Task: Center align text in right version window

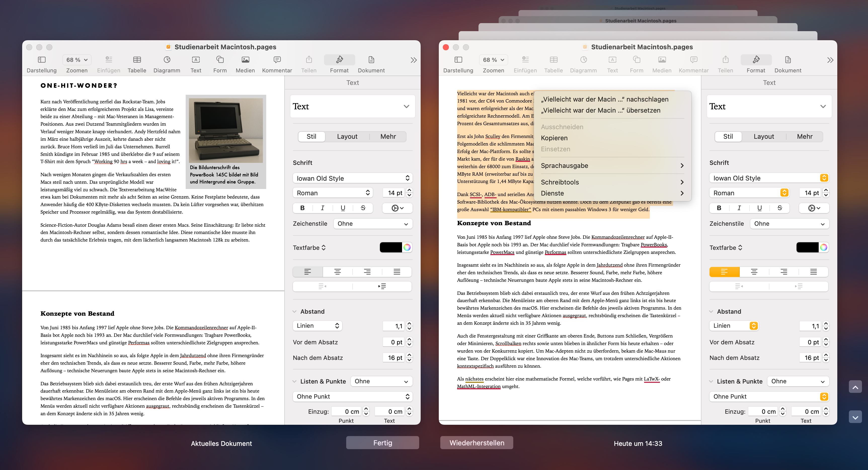Action: [754, 272]
